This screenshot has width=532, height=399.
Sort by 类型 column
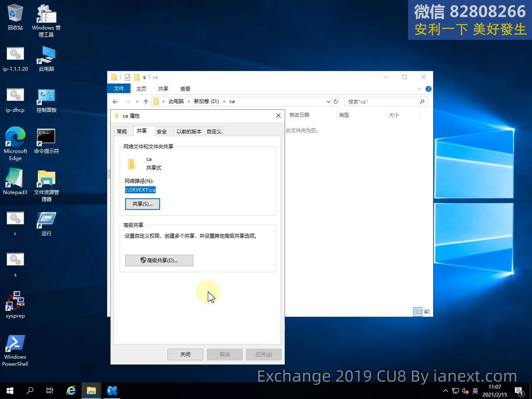(x=360, y=115)
